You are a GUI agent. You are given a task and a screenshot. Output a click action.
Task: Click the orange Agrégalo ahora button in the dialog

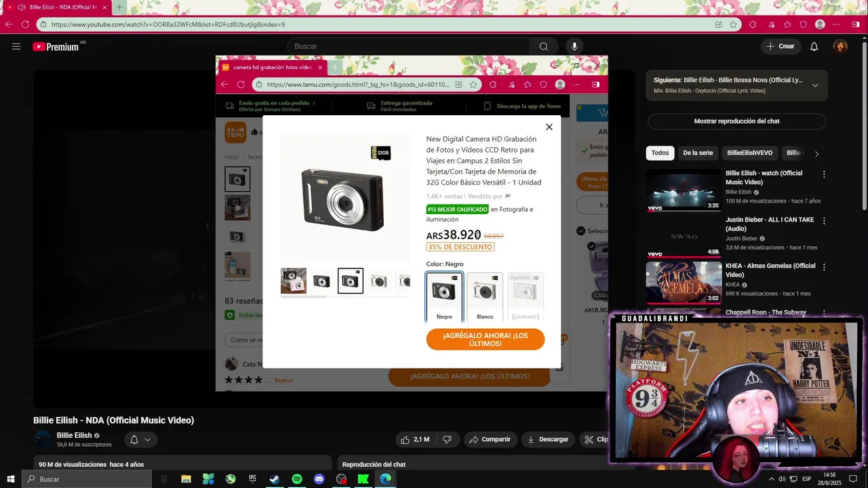point(486,340)
